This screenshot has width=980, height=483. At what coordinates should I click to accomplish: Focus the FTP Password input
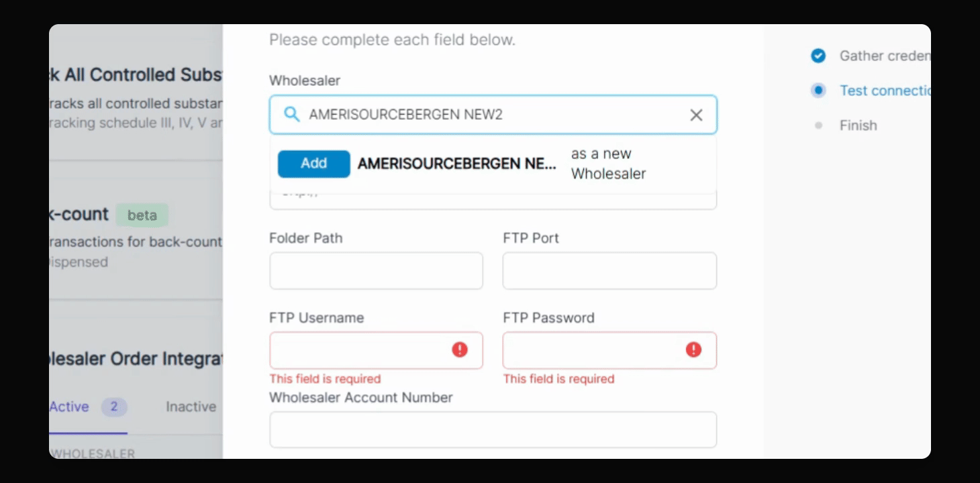[x=593, y=350]
